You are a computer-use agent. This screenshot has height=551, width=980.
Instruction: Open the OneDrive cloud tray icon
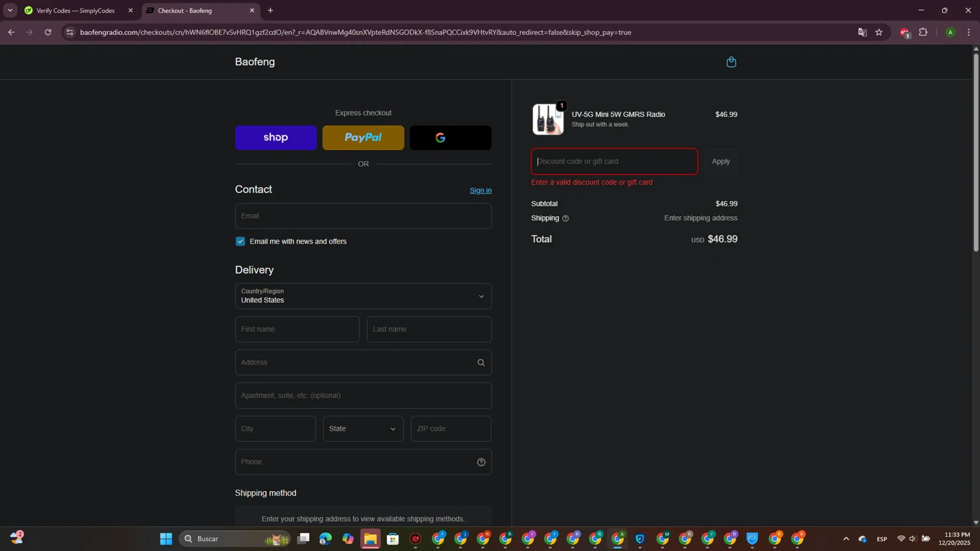click(x=862, y=539)
